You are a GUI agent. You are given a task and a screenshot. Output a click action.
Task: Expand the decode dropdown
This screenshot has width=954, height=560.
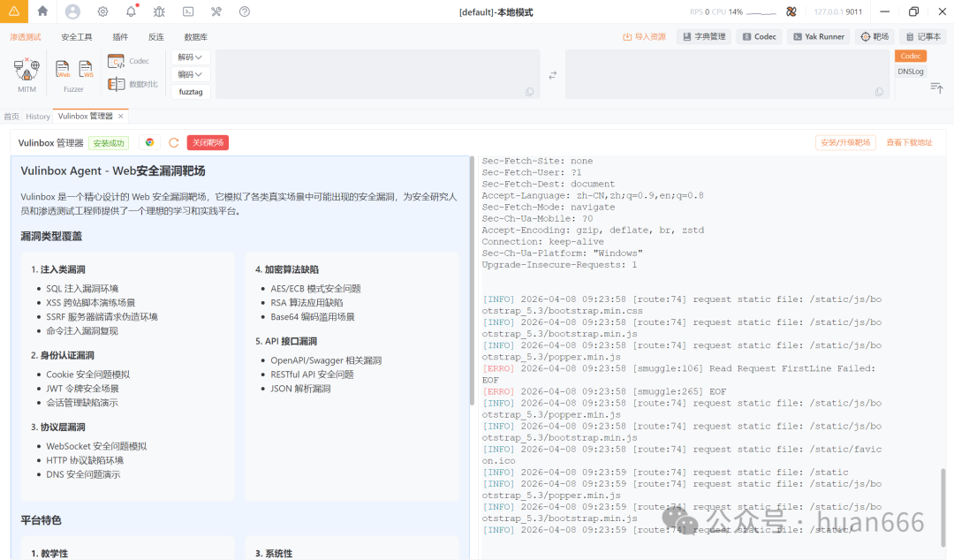191,57
